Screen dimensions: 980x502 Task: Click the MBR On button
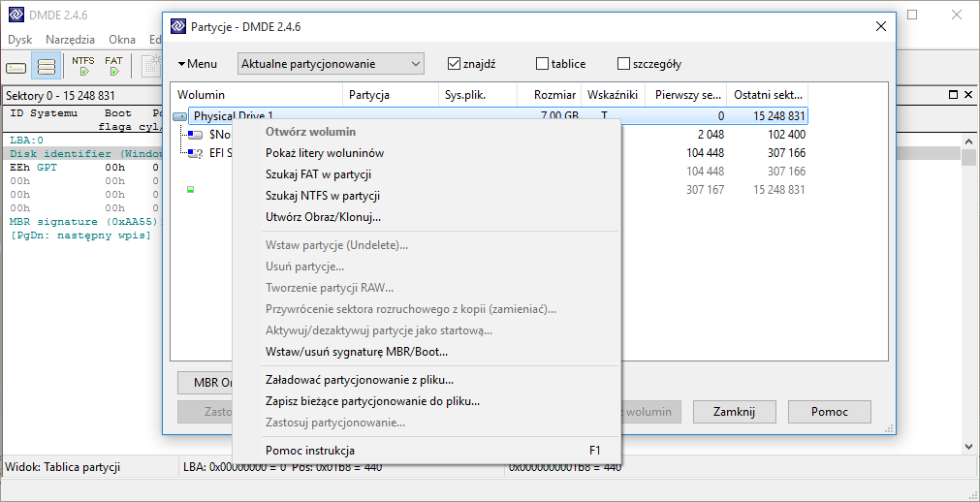click(x=205, y=383)
